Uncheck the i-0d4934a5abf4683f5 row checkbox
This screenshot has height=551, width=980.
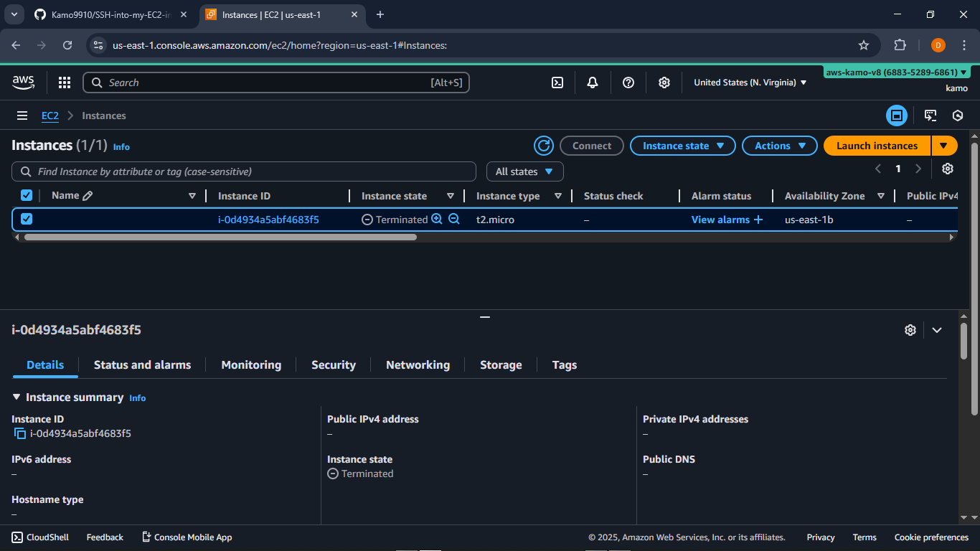point(27,219)
